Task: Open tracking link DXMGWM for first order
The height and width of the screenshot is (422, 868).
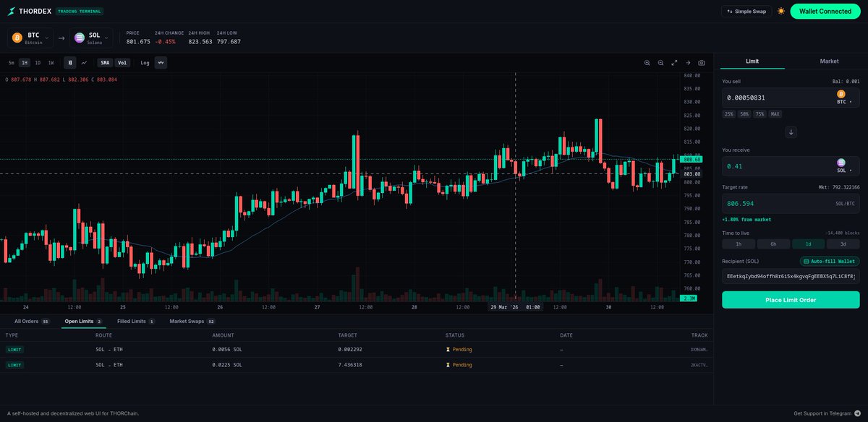Action: pyautogui.click(x=699, y=349)
